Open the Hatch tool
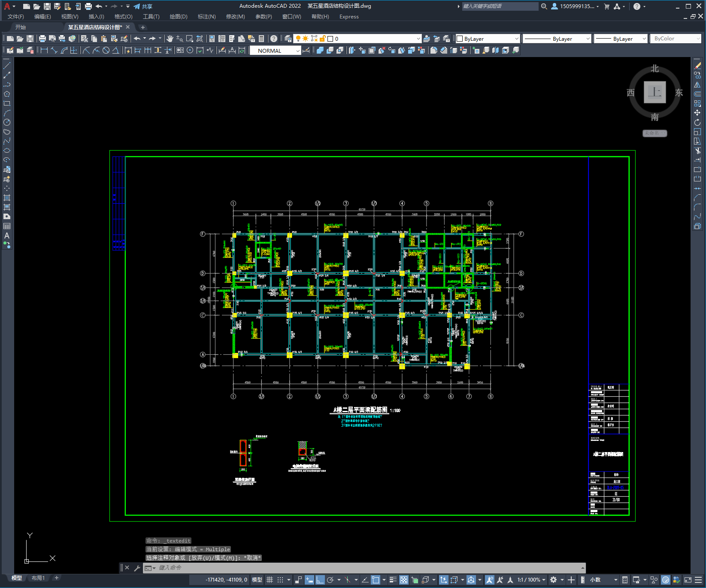 pyautogui.click(x=7, y=198)
